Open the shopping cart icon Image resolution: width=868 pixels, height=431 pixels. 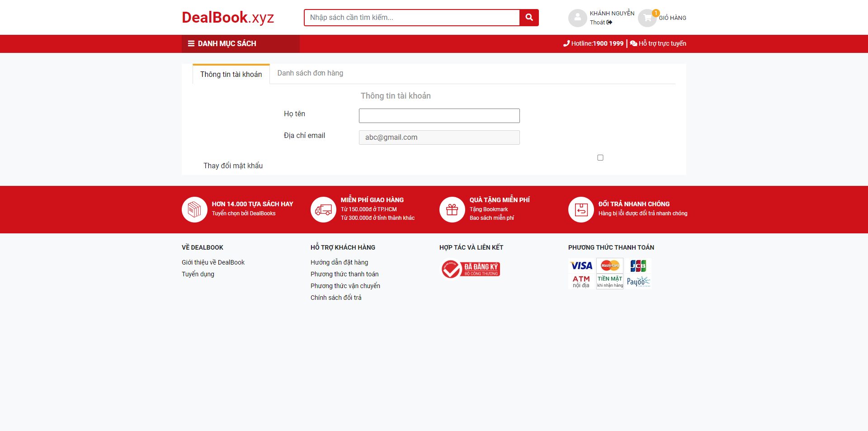(647, 18)
